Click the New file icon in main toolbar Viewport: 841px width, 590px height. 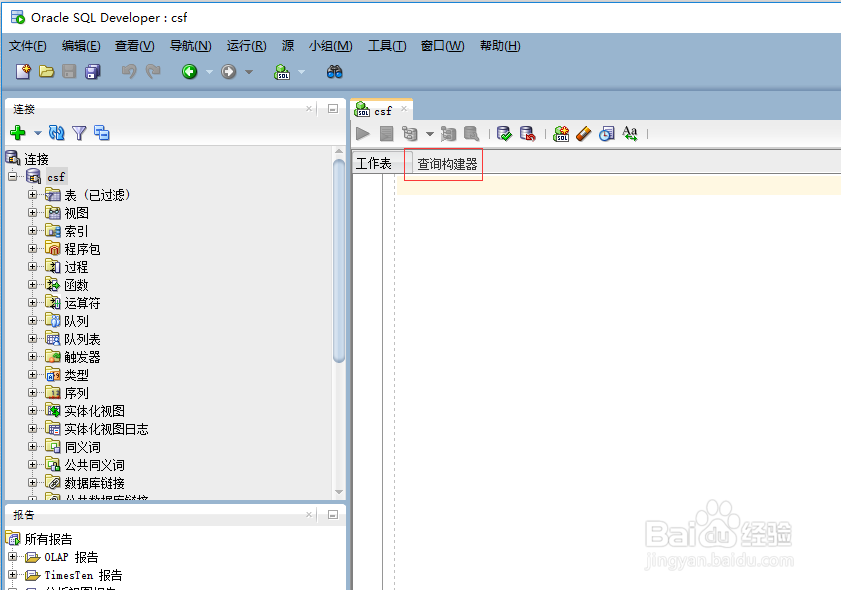pyautogui.click(x=23, y=71)
